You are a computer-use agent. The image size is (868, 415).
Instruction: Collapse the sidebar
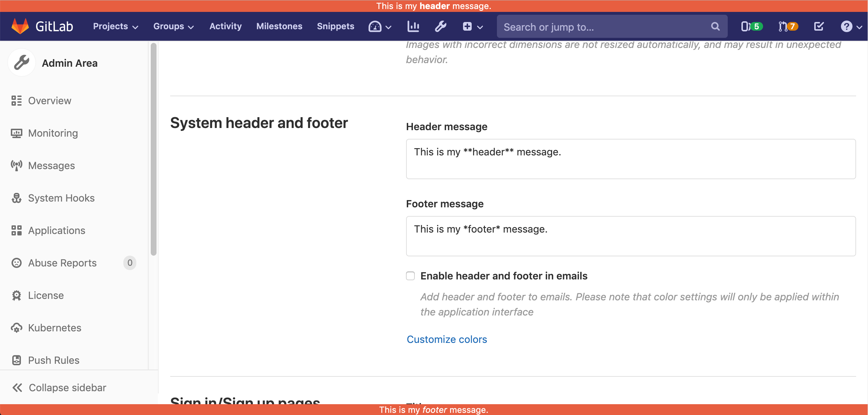(60, 388)
